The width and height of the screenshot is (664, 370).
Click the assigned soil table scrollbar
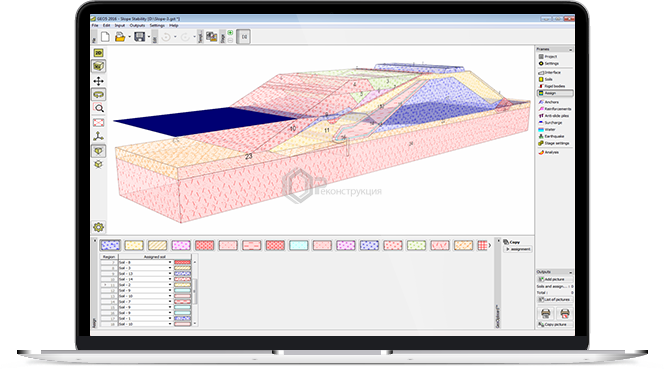195,290
